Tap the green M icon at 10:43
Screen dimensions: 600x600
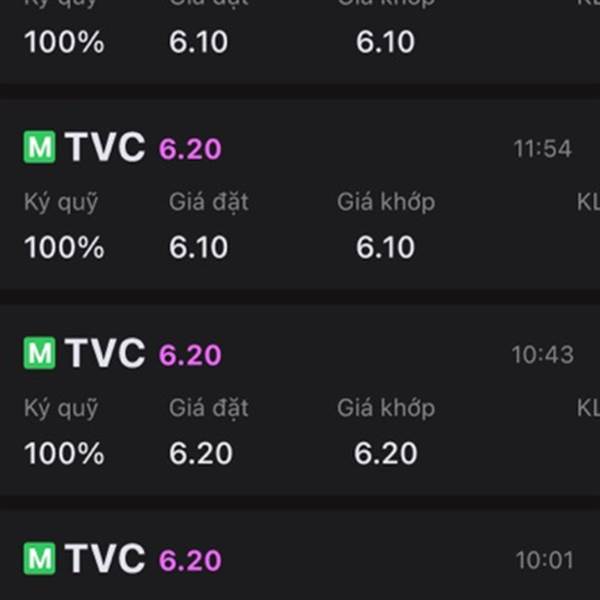point(39,353)
